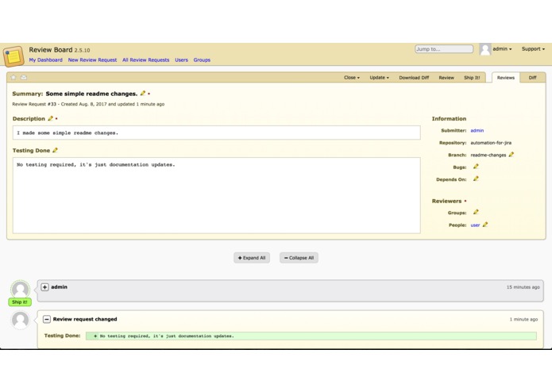The height and width of the screenshot is (392, 552).
Task: Click the Review action
Action: point(446,78)
